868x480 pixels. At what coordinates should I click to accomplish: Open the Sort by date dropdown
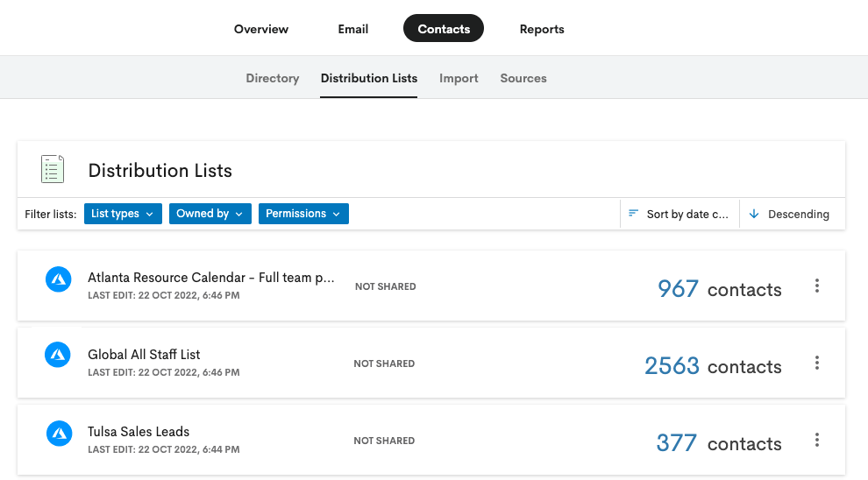(679, 214)
